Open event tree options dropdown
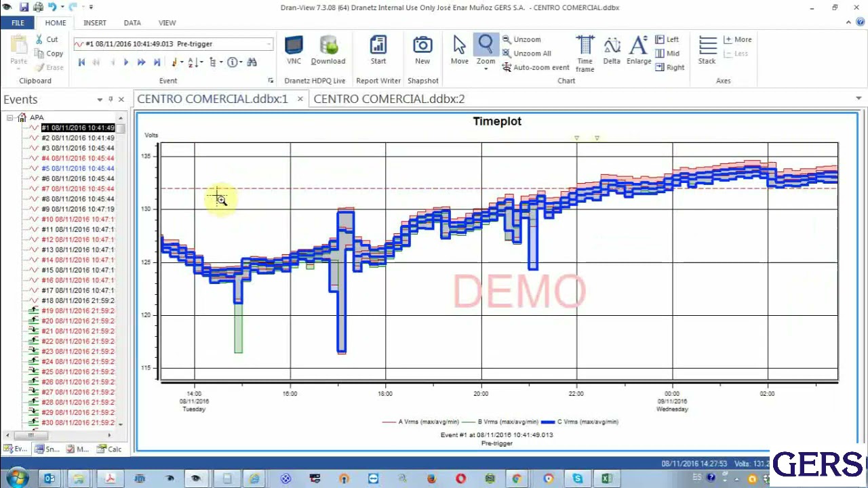The image size is (868, 488). tap(215, 62)
